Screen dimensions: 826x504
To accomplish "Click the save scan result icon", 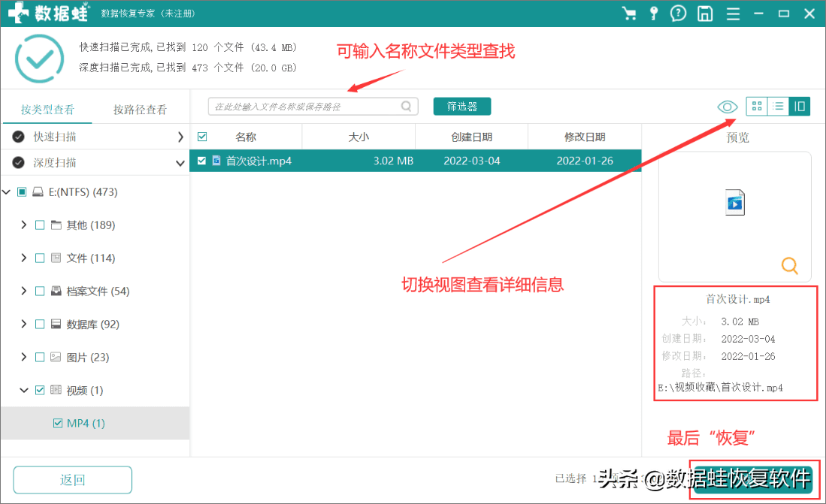I will (x=705, y=14).
